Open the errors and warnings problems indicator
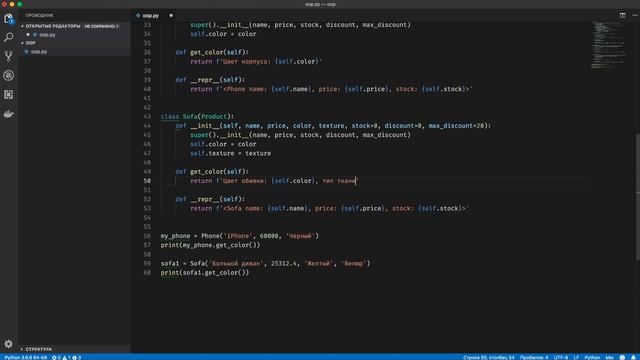This screenshot has width=640, height=360. coord(67,357)
